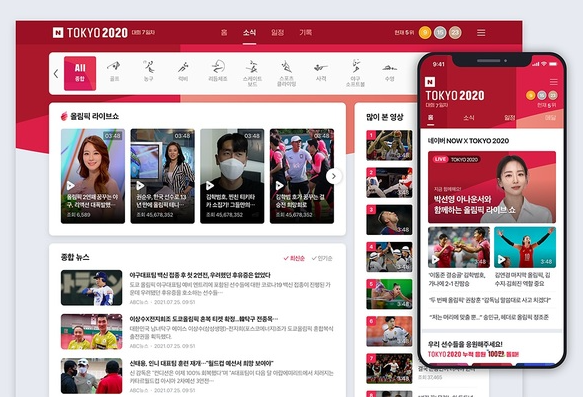Screen dimensions: 583x405
Task: Play the masked man live show video
Action: click(232, 176)
